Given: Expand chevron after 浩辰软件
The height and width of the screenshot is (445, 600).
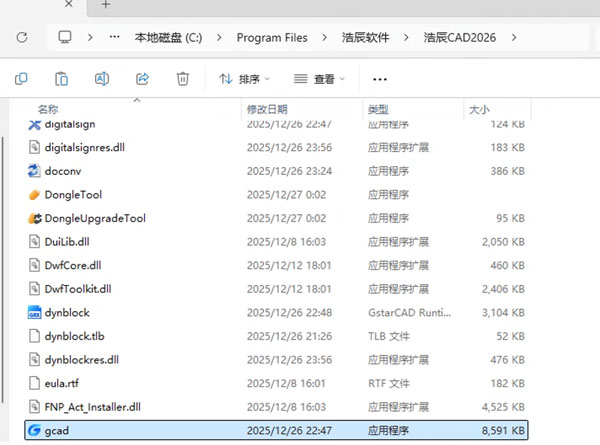Looking at the screenshot, I should (406, 37).
